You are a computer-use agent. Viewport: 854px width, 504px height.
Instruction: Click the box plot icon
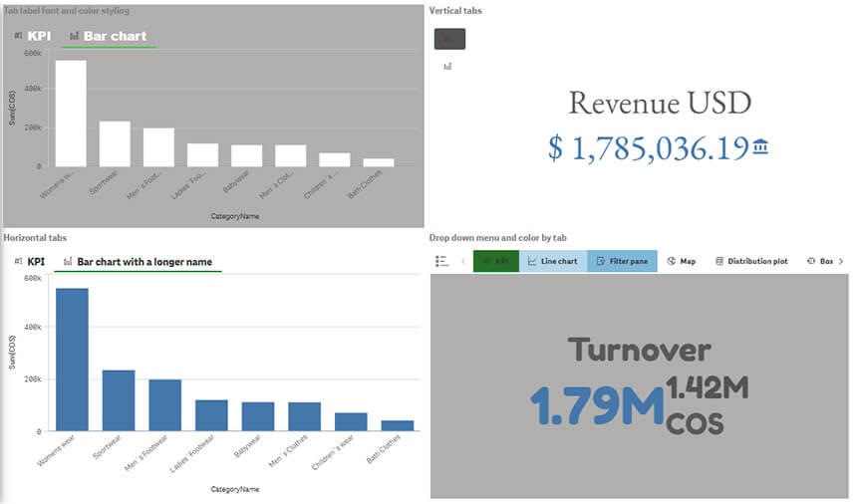pos(811,261)
